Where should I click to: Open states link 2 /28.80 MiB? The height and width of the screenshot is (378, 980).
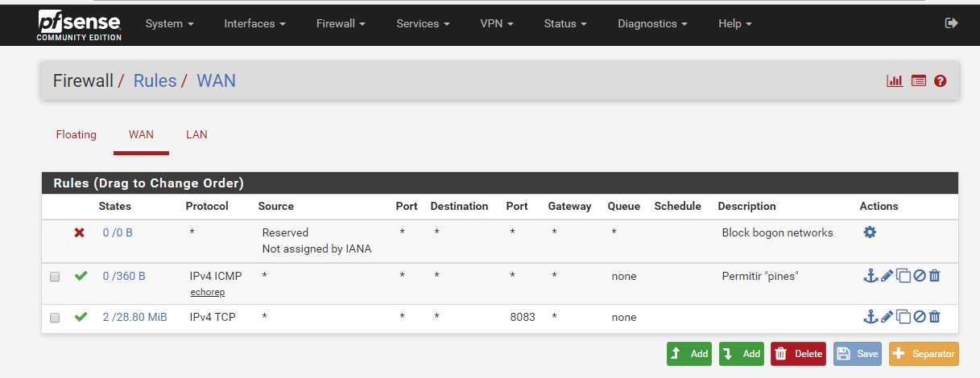click(x=134, y=317)
